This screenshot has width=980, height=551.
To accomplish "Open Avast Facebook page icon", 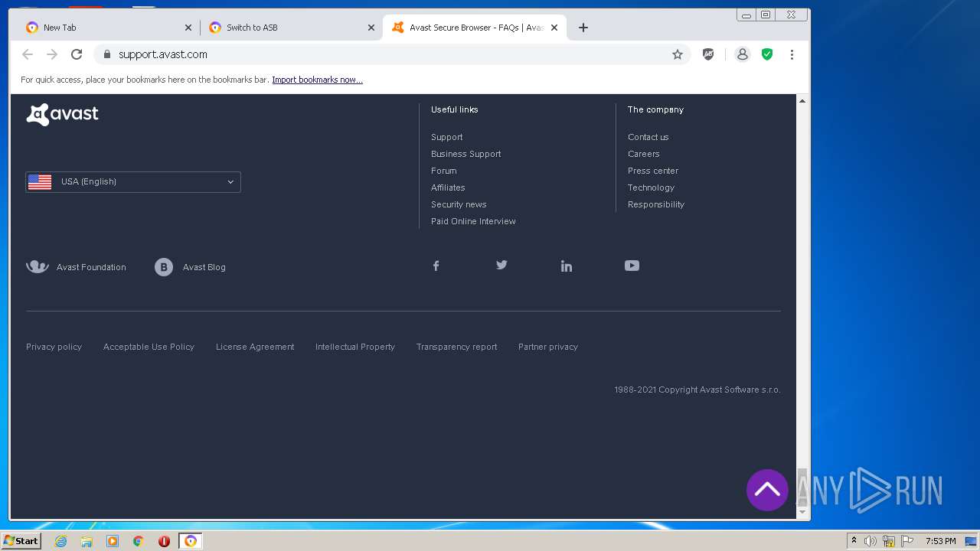I will (436, 266).
